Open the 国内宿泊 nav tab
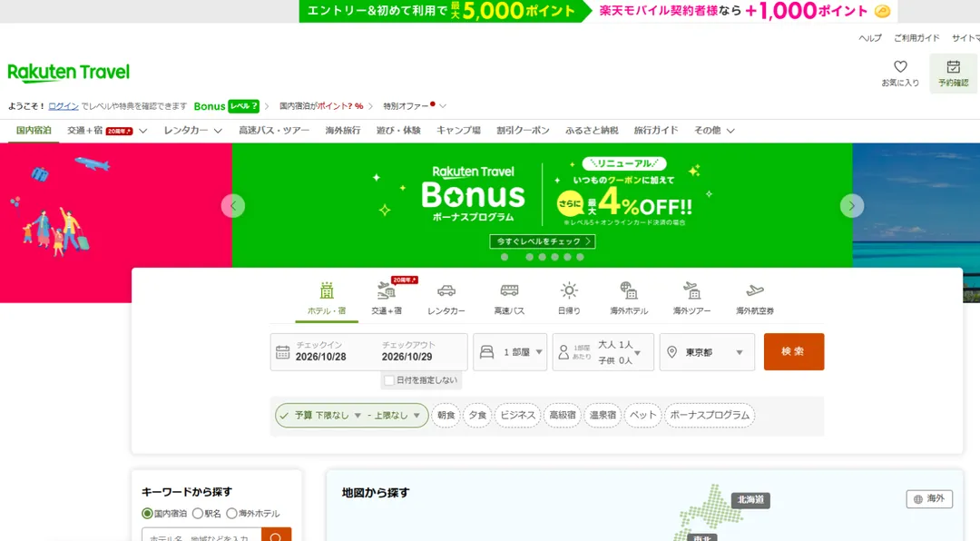This screenshot has height=541, width=980. (x=34, y=131)
